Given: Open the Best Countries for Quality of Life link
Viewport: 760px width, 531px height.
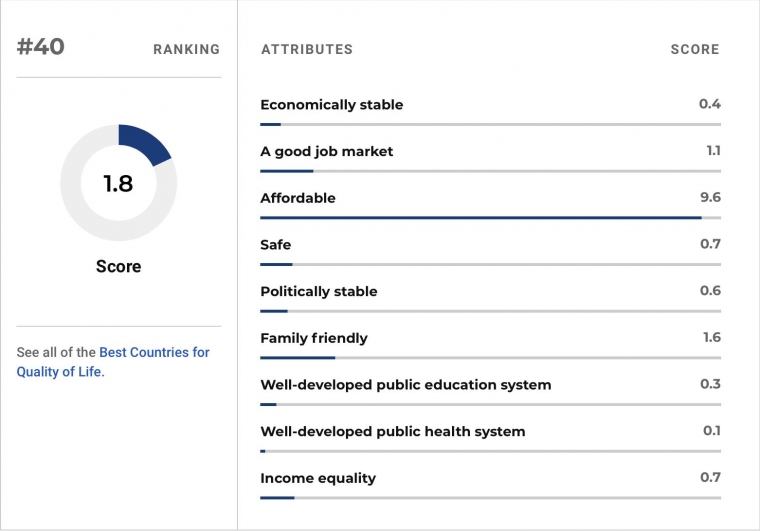Looking at the screenshot, I should point(113,362).
